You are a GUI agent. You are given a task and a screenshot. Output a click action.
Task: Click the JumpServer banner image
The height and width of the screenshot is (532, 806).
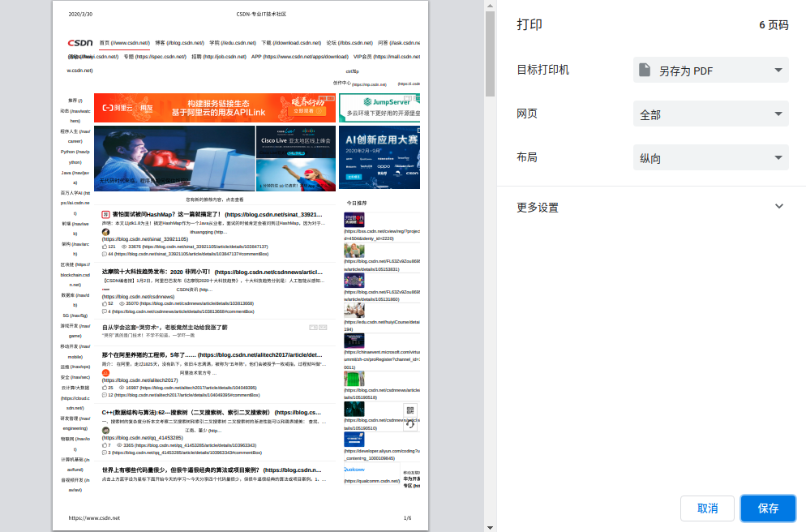[379, 106]
